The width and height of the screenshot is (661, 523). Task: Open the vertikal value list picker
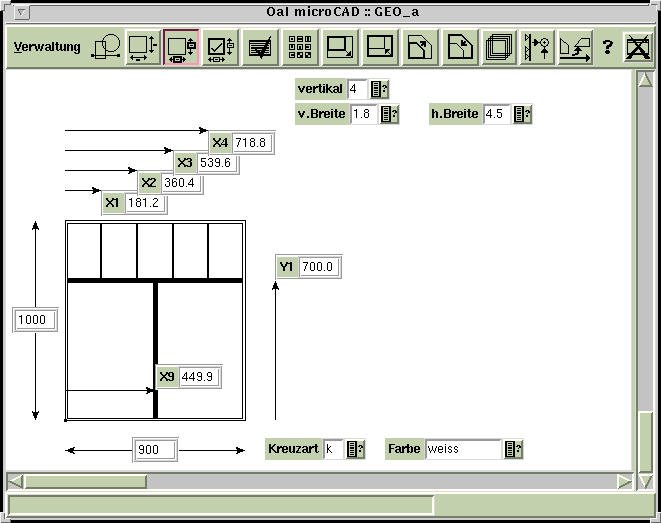379,89
